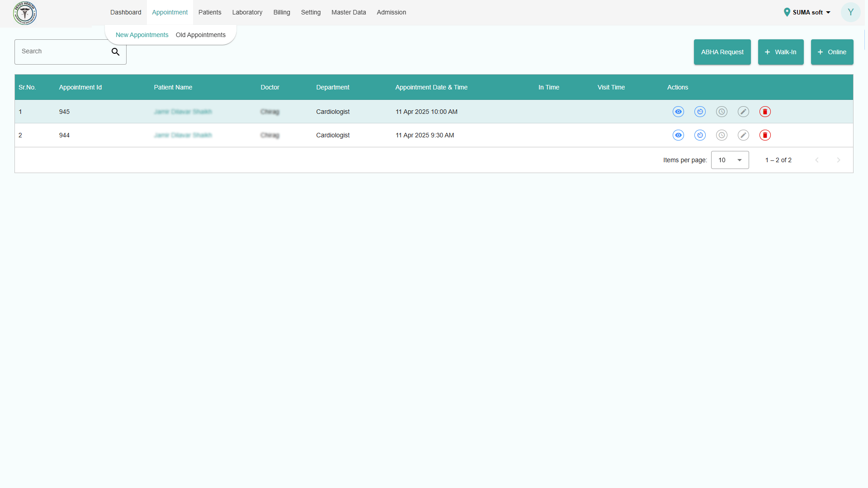868x488 pixels.
Task: Click the ABHA Request button
Action: point(722,52)
